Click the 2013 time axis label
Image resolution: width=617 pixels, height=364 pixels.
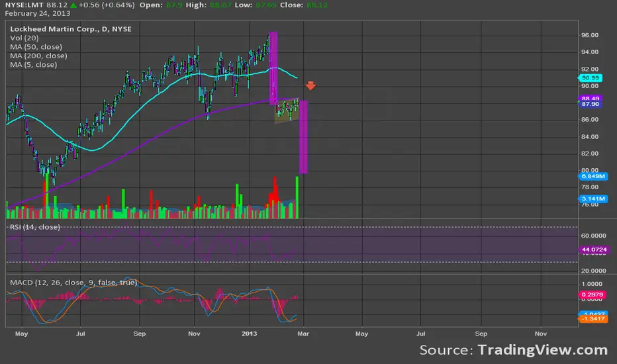tap(249, 334)
